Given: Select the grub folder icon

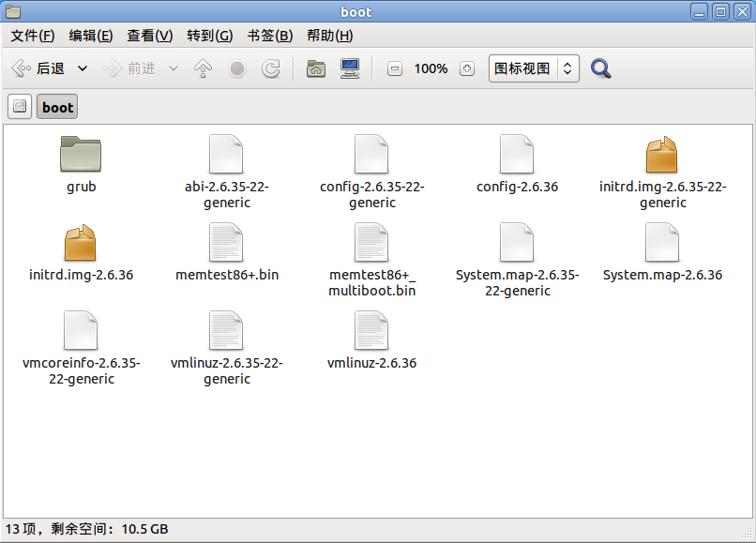Looking at the screenshot, I should tap(81, 154).
